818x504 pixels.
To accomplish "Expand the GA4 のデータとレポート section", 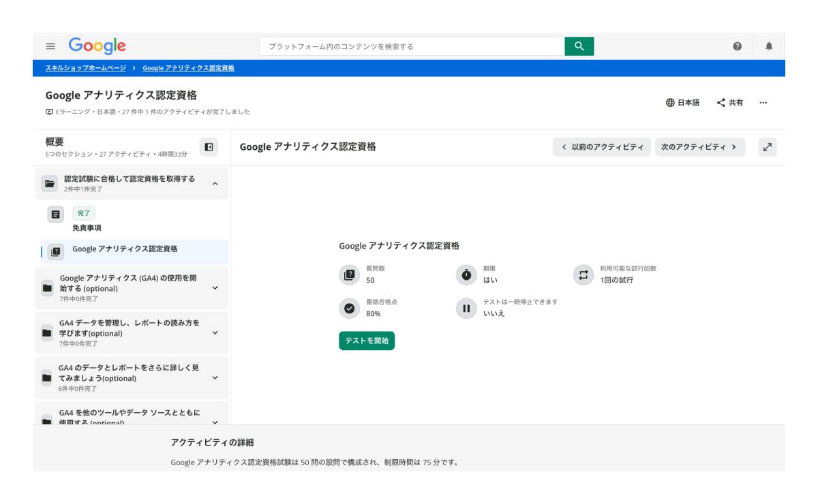I will pos(216,377).
